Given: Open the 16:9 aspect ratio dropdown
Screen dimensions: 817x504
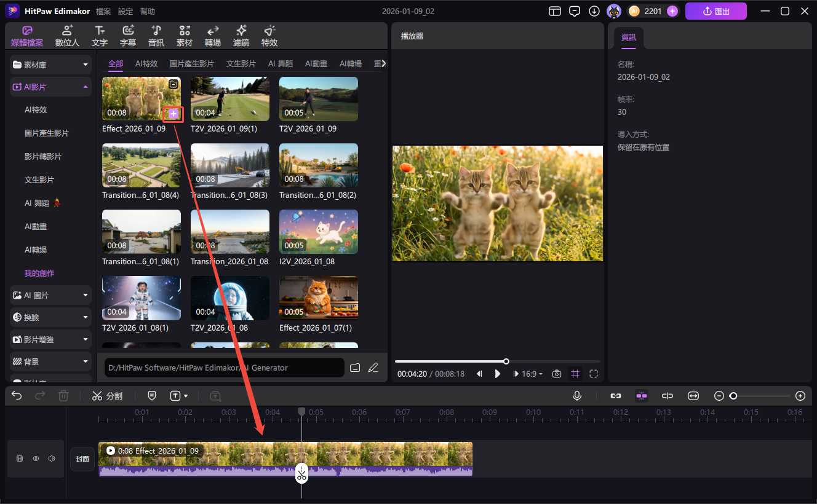Looking at the screenshot, I should [532, 374].
